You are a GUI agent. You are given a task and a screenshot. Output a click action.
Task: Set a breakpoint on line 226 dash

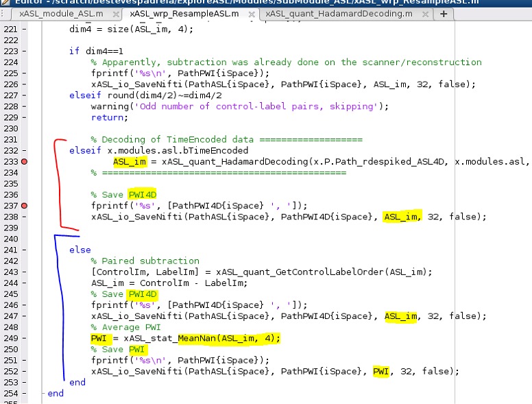click(x=25, y=84)
